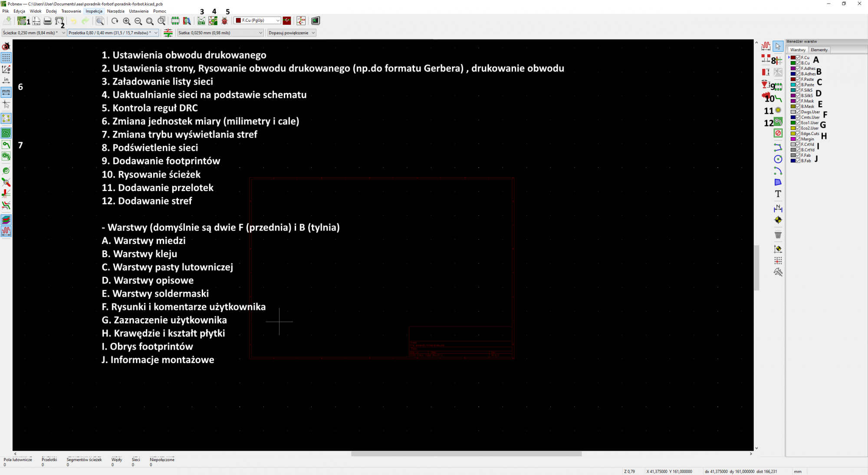This screenshot has width=868, height=475.
Task: Run DRC with the ladybug icon
Action: [225, 20]
